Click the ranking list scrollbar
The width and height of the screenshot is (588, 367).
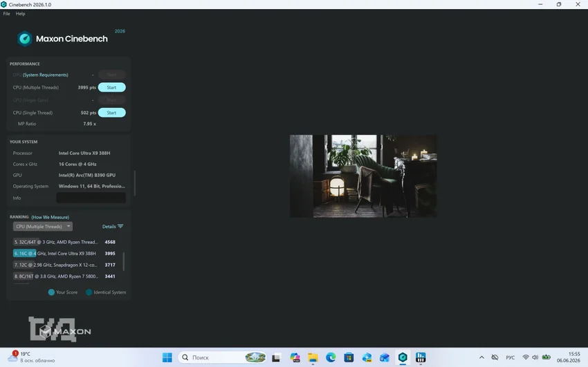123,261
